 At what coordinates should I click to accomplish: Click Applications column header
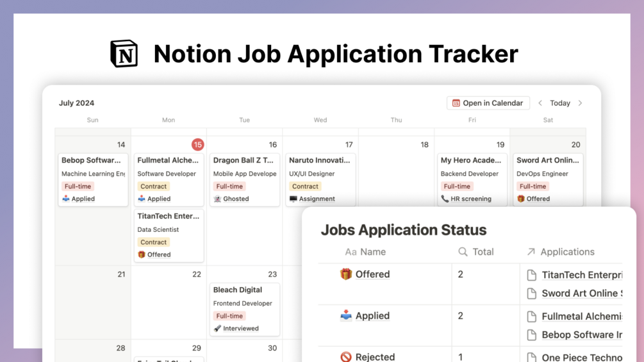pyautogui.click(x=560, y=252)
